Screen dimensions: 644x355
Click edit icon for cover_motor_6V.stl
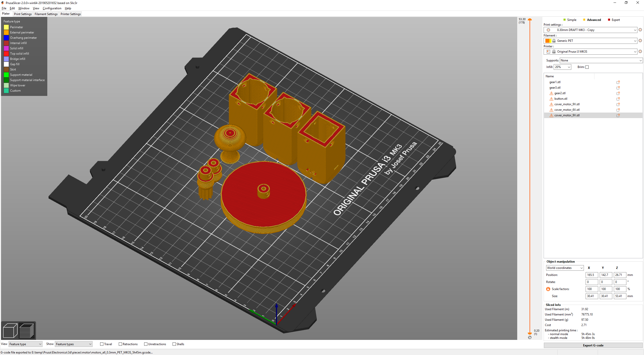pyautogui.click(x=618, y=110)
